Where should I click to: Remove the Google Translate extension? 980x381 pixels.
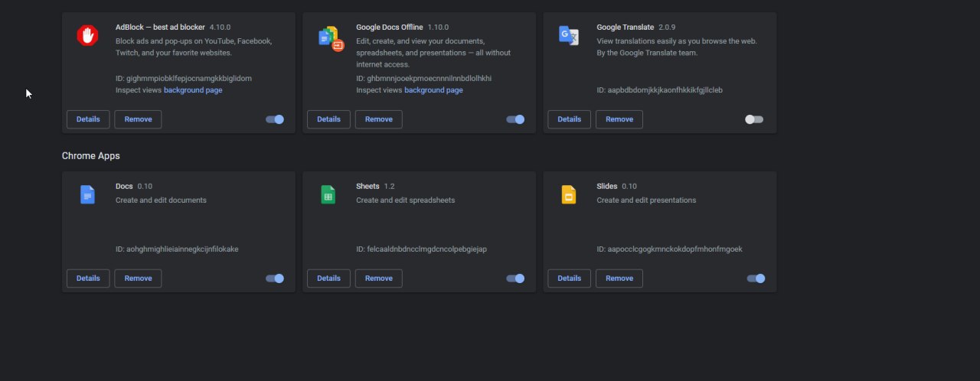(x=619, y=119)
